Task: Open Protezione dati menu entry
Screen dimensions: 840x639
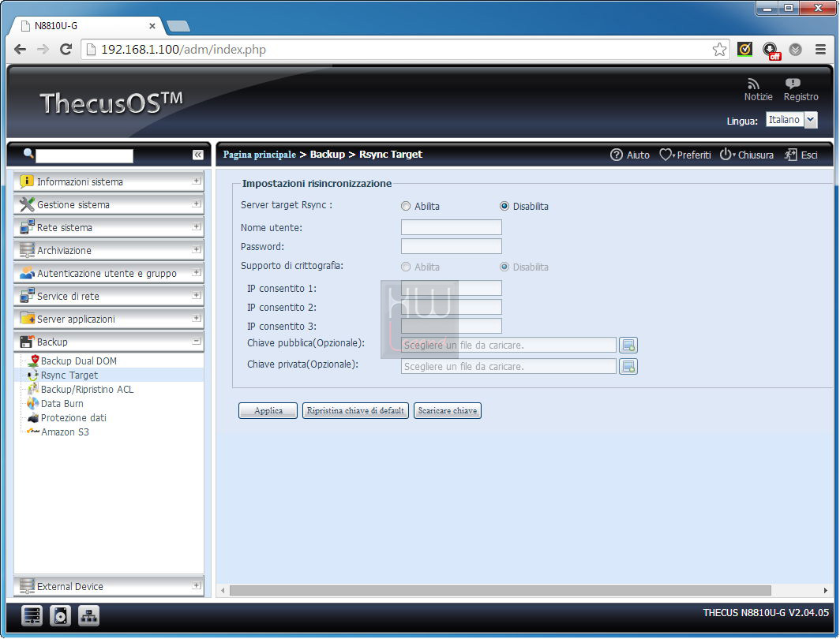Action: tap(73, 418)
